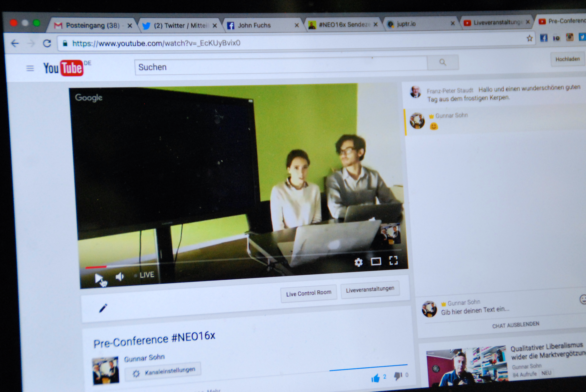
Task: Open Kanaleinstellungen channel settings
Action: (163, 371)
